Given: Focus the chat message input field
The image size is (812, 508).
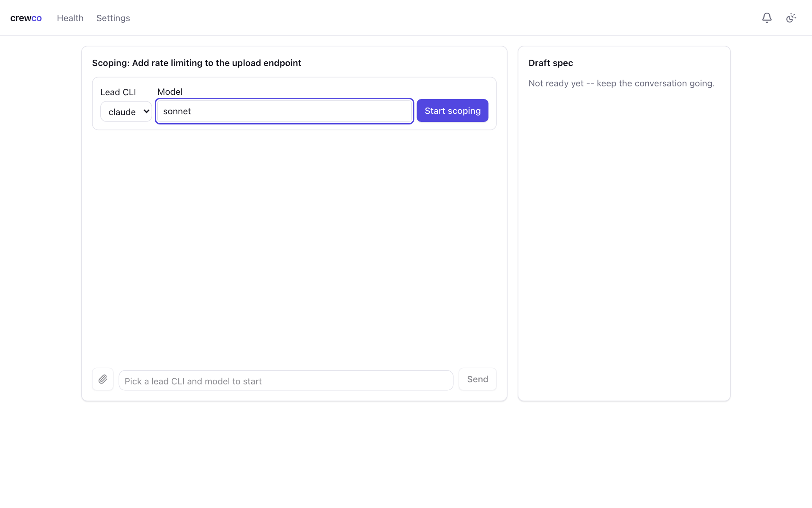Looking at the screenshot, I should (x=286, y=381).
